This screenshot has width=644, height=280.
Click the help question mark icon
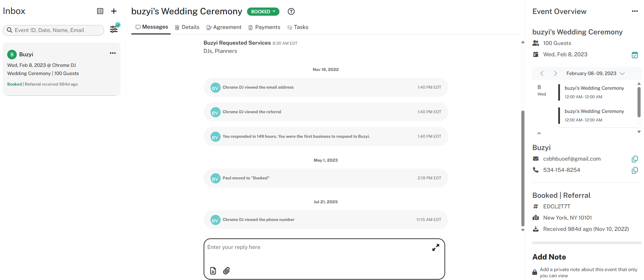pos(291,12)
